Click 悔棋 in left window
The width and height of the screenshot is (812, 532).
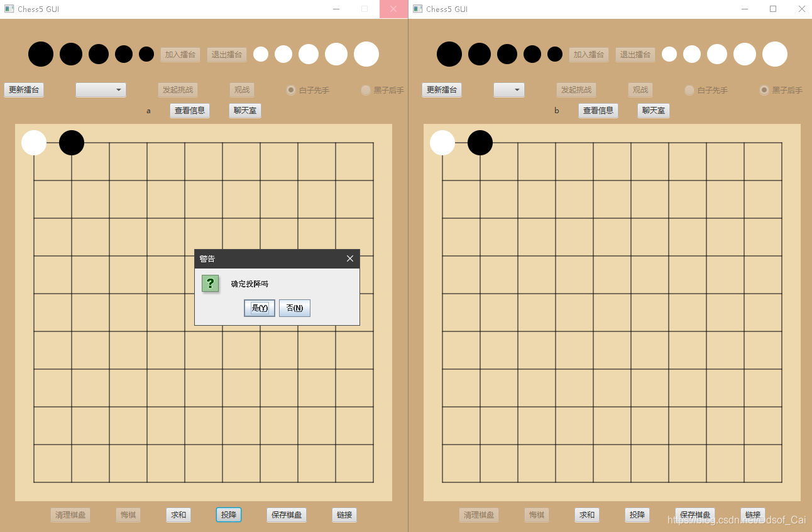click(128, 515)
